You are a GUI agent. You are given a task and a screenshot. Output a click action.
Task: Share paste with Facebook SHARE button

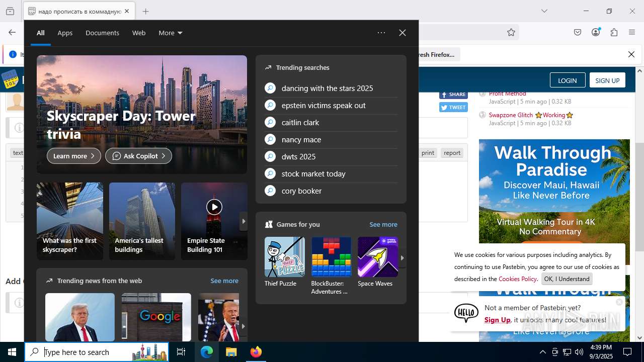[x=453, y=94]
